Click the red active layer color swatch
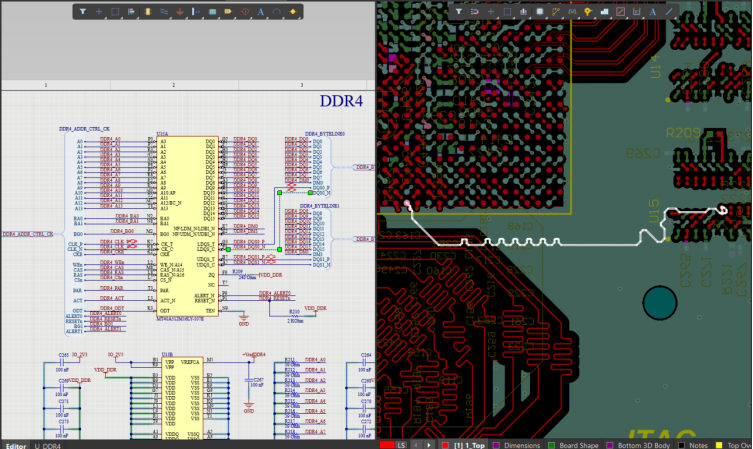Viewport: 753px width, 449px height. [x=386, y=444]
